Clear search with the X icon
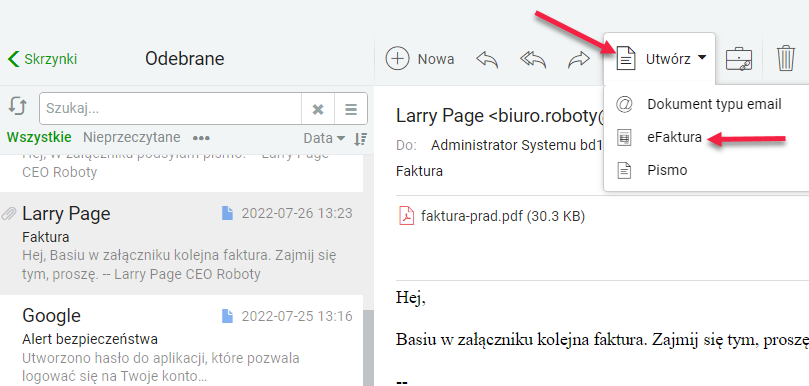This screenshot has width=809, height=386. pos(318,109)
